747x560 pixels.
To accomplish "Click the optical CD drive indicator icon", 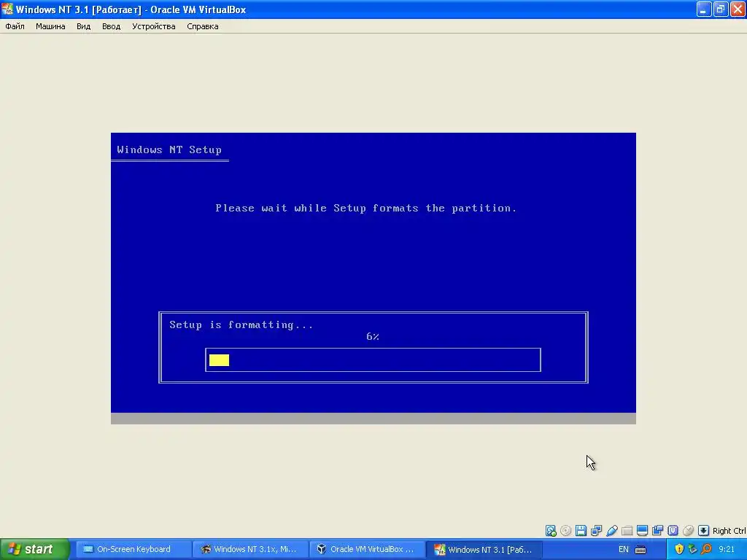I will point(565,531).
